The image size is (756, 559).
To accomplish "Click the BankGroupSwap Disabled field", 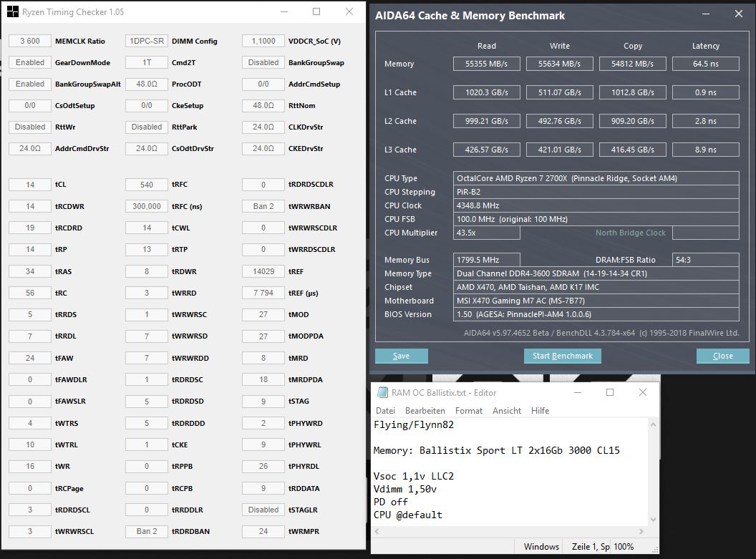I will point(263,62).
